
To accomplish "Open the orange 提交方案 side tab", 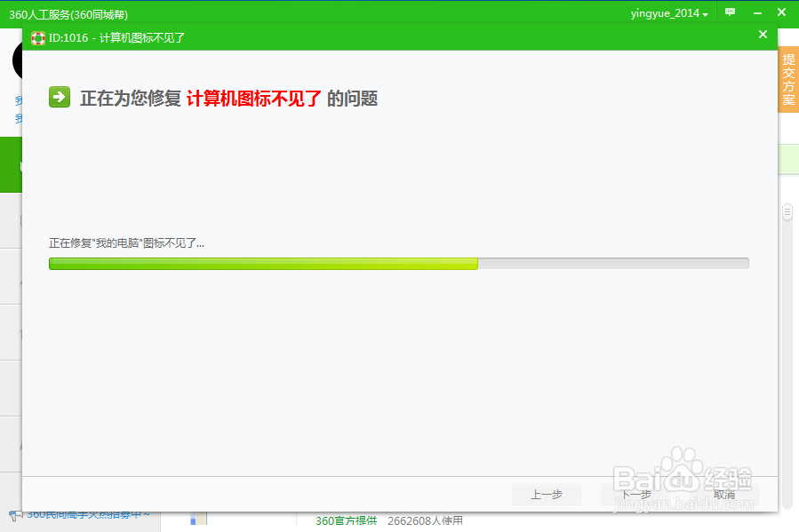I will 788,79.
